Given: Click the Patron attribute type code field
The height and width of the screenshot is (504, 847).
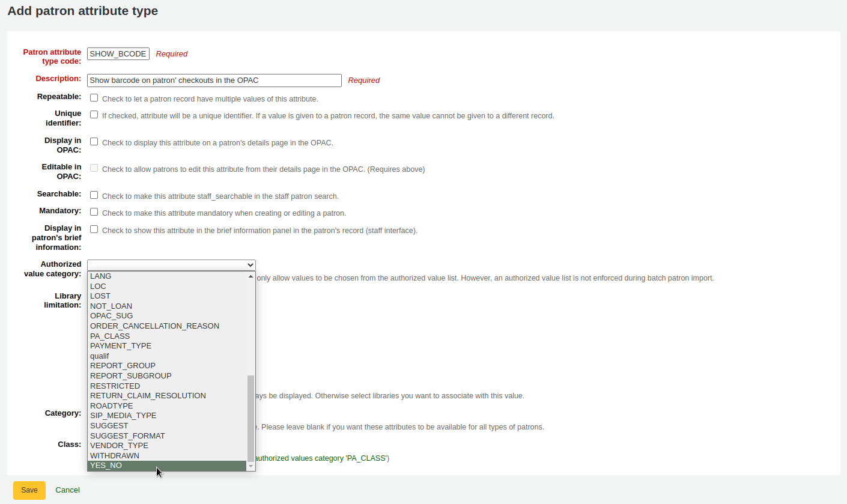Looking at the screenshot, I should click(x=118, y=53).
